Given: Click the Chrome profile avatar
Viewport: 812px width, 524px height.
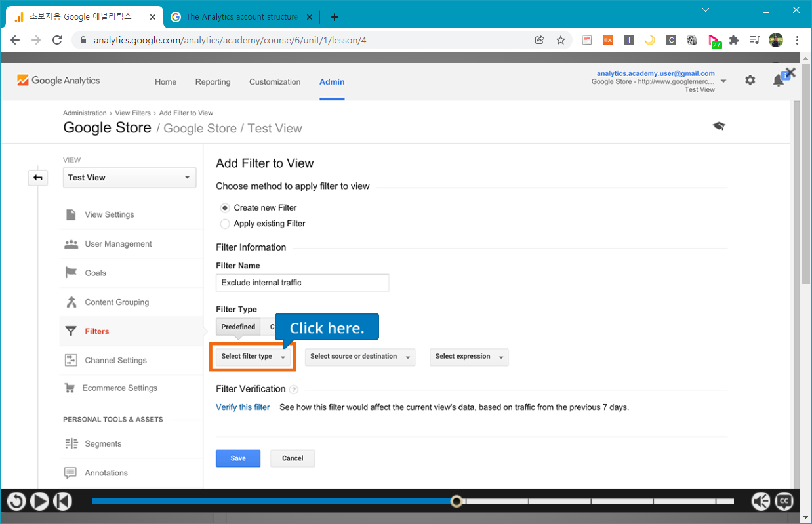Looking at the screenshot, I should (776, 40).
